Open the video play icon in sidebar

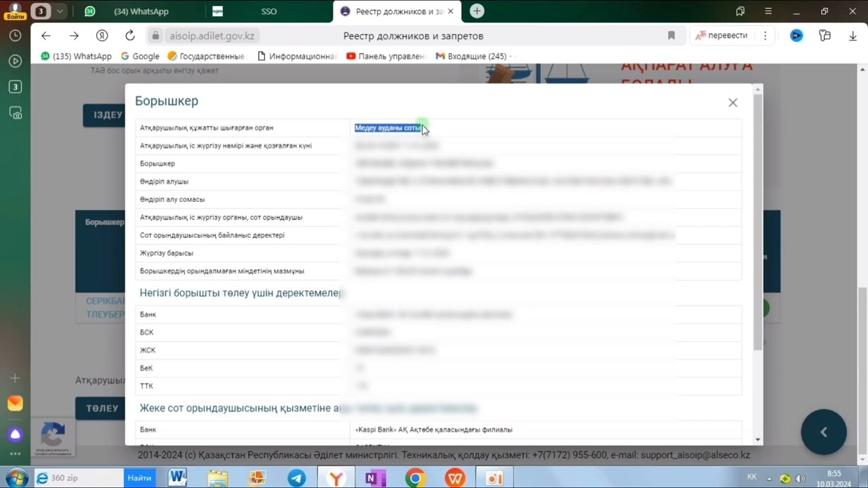[15, 61]
